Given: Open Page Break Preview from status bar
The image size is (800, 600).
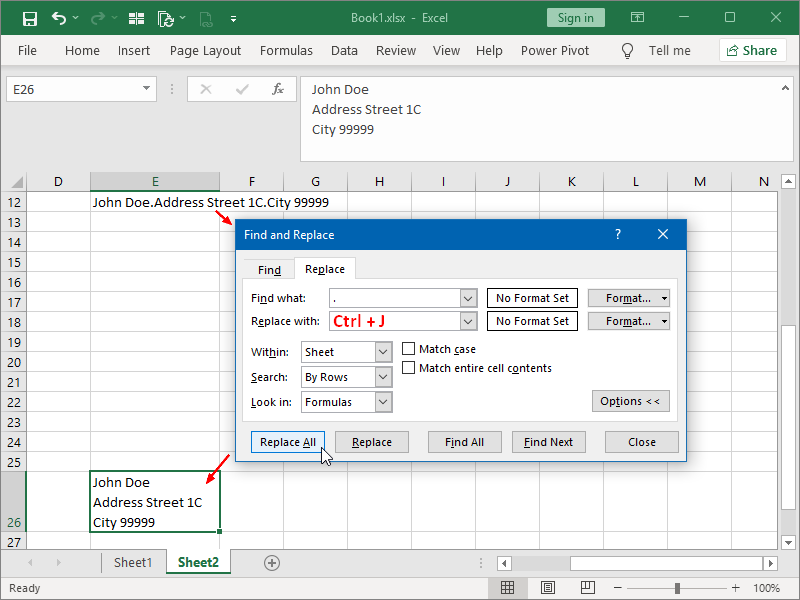Looking at the screenshot, I should pos(586,588).
